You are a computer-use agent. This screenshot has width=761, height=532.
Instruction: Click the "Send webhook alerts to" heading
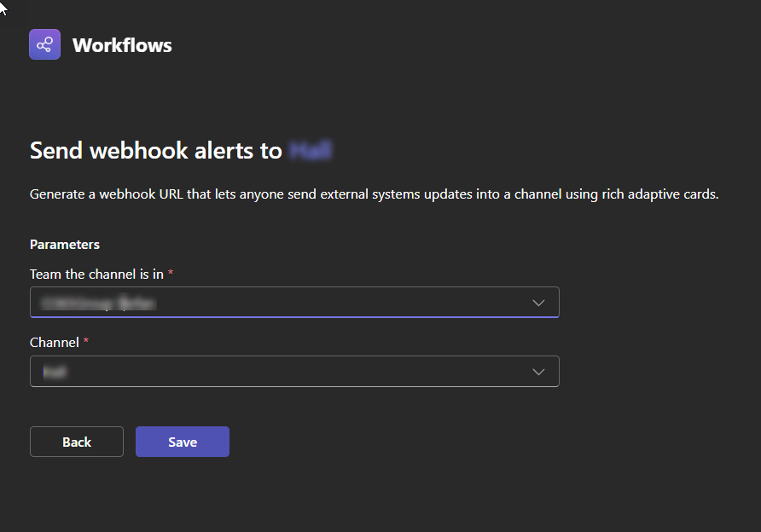pos(155,151)
